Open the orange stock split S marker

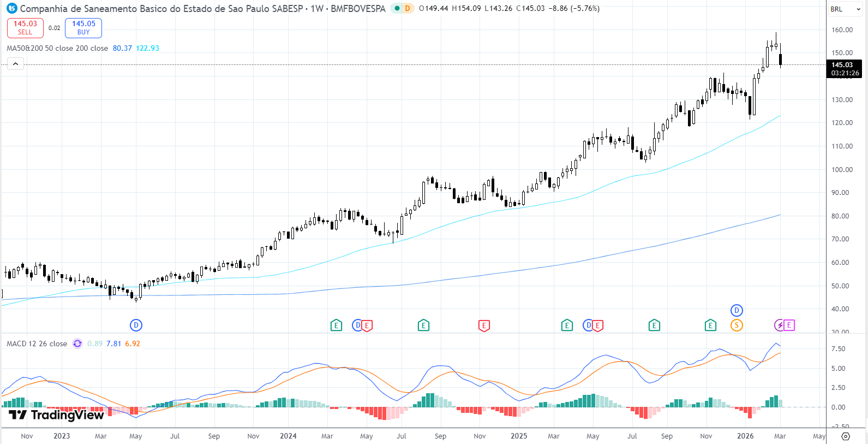coord(737,325)
